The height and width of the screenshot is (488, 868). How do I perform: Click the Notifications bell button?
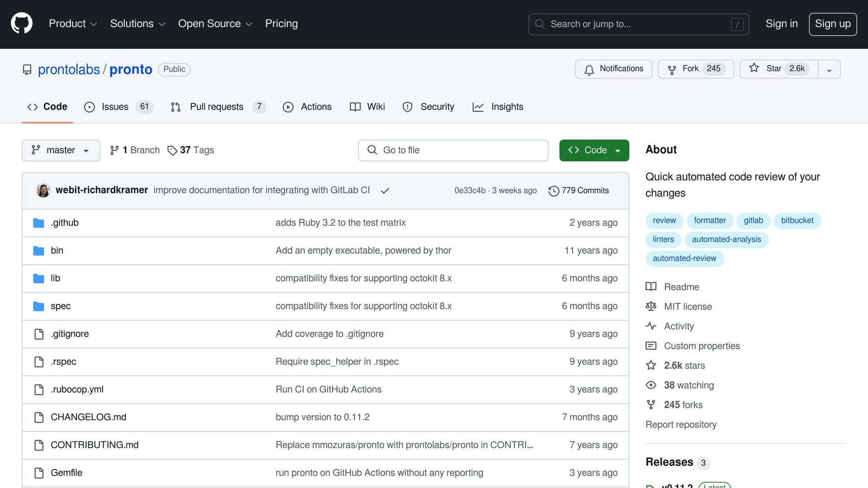pos(613,69)
